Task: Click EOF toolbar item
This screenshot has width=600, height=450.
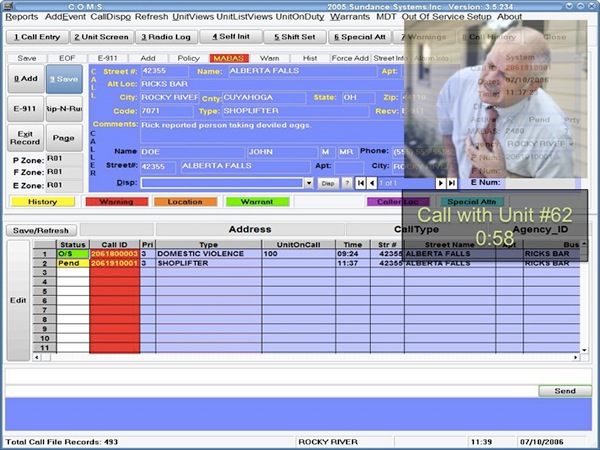Action: pyautogui.click(x=67, y=58)
